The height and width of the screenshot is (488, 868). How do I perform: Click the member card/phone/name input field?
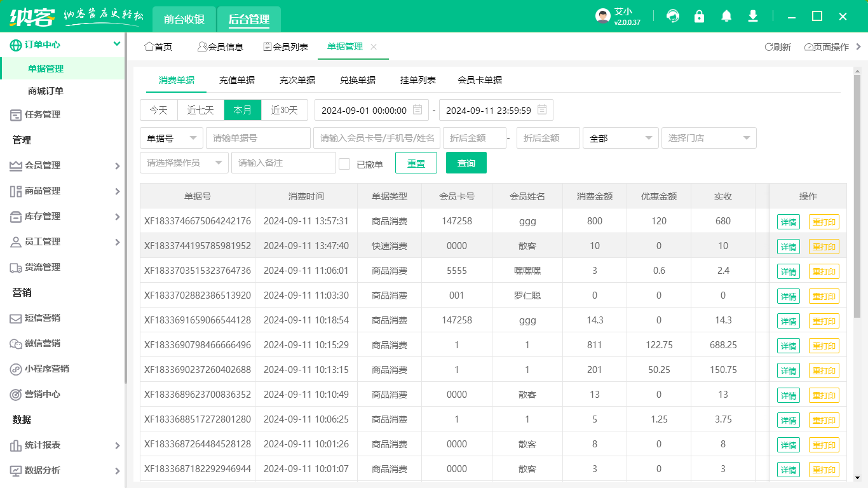click(377, 138)
